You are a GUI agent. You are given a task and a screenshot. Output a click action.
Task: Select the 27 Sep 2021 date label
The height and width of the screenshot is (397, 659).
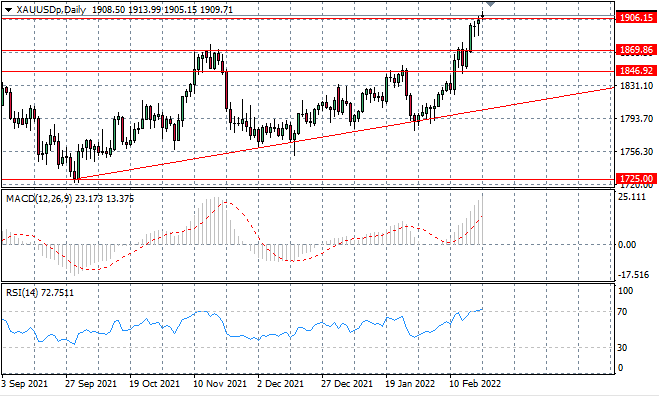point(91,384)
